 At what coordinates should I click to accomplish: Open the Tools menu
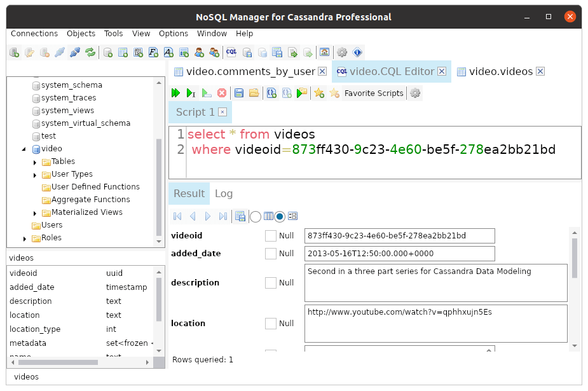[113, 34]
